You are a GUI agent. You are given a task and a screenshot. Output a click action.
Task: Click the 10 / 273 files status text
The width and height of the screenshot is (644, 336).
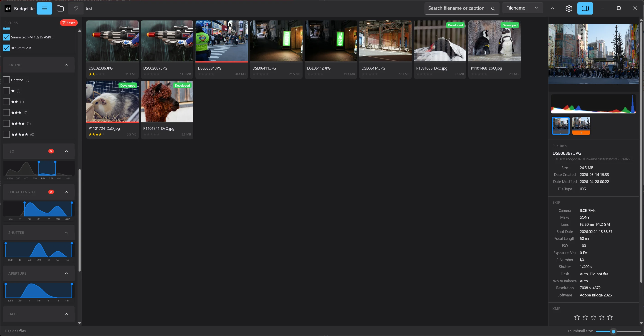pos(15,331)
